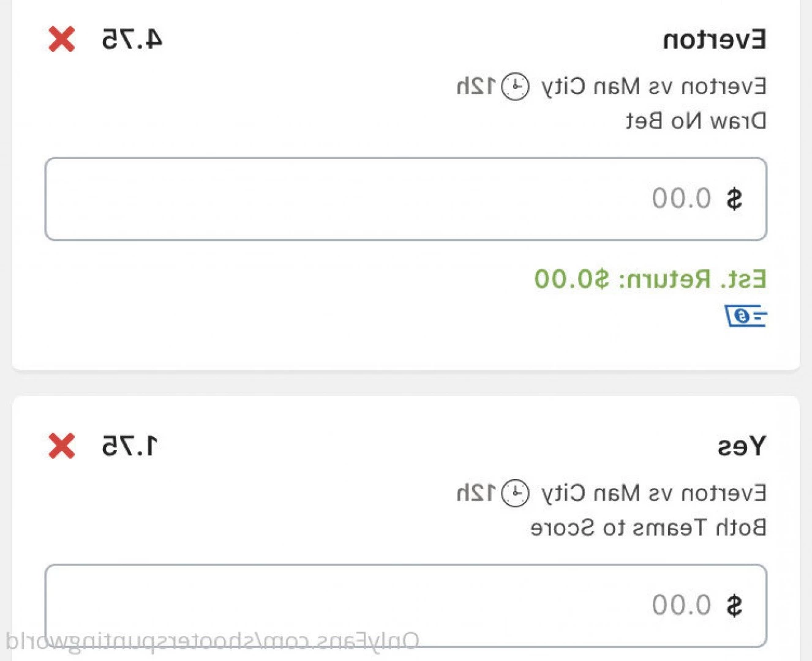The height and width of the screenshot is (661, 812).
Task: Open the OnlyFans shooterspuntingworld watermark link
Action: click(x=212, y=641)
